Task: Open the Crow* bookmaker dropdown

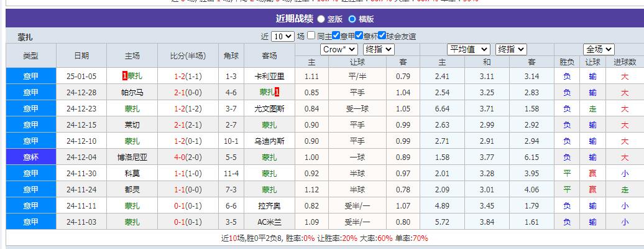Action: click(339, 49)
